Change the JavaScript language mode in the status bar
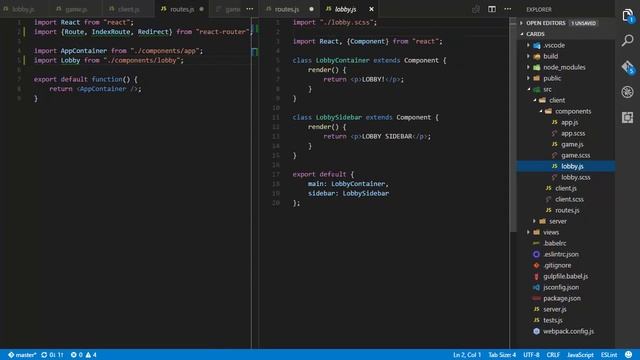This screenshot has height=360, width=640. (580, 355)
